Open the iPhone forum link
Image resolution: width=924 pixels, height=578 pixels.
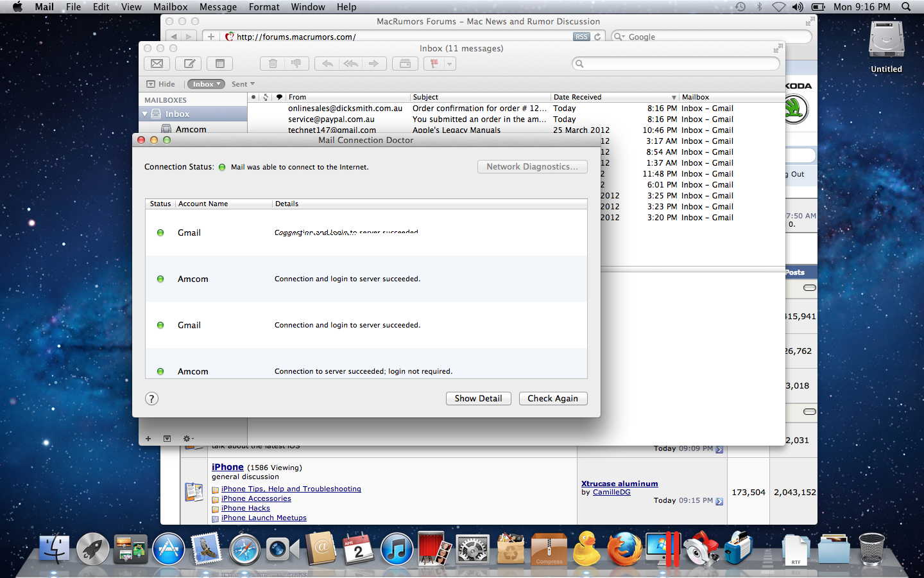tap(228, 467)
